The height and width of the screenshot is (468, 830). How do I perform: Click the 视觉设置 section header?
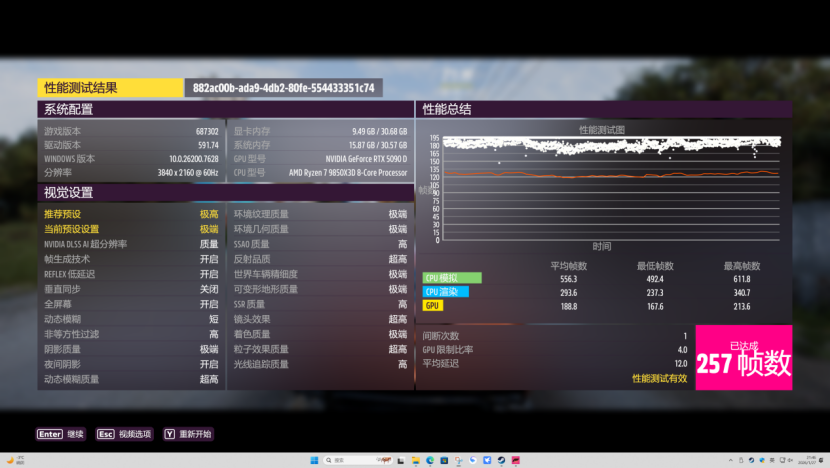click(x=70, y=193)
